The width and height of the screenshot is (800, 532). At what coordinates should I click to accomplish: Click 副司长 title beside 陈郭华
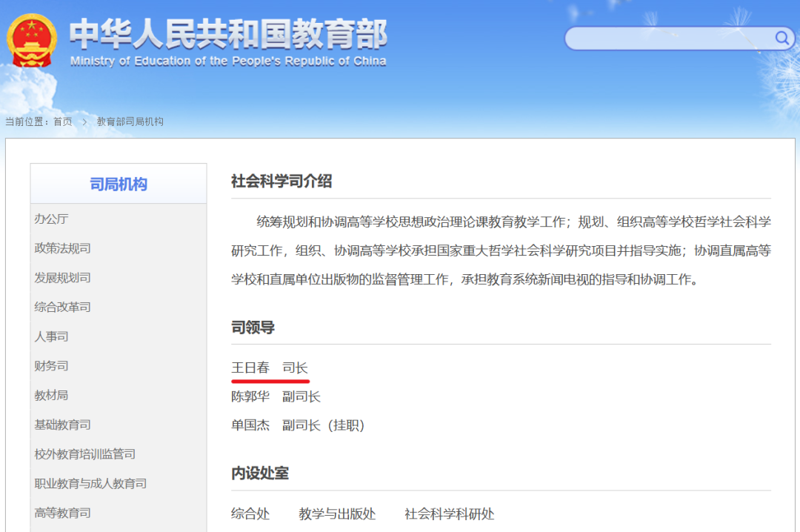(301, 396)
